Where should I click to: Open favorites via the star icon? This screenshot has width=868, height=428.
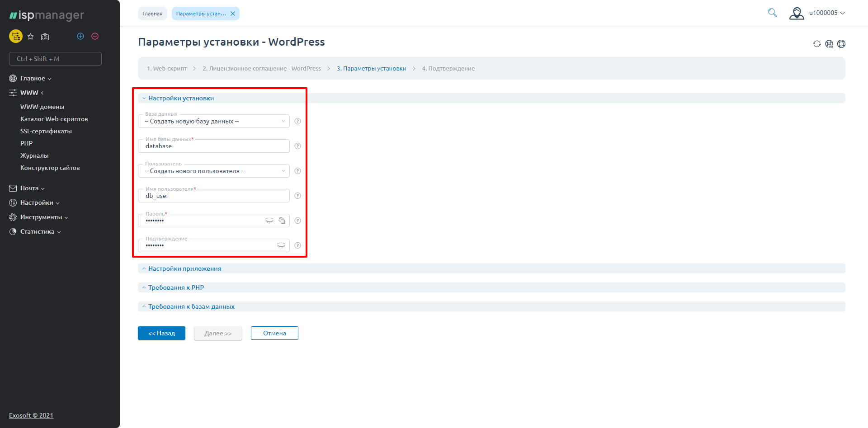31,37
